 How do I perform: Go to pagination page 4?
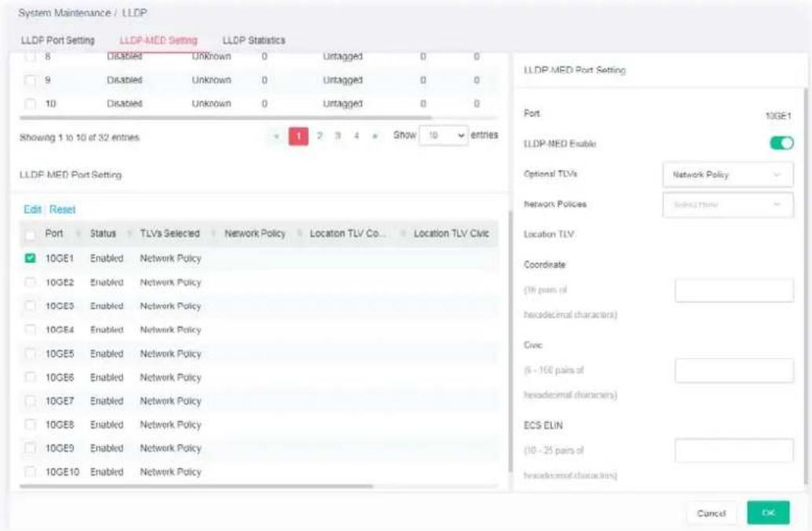point(357,136)
